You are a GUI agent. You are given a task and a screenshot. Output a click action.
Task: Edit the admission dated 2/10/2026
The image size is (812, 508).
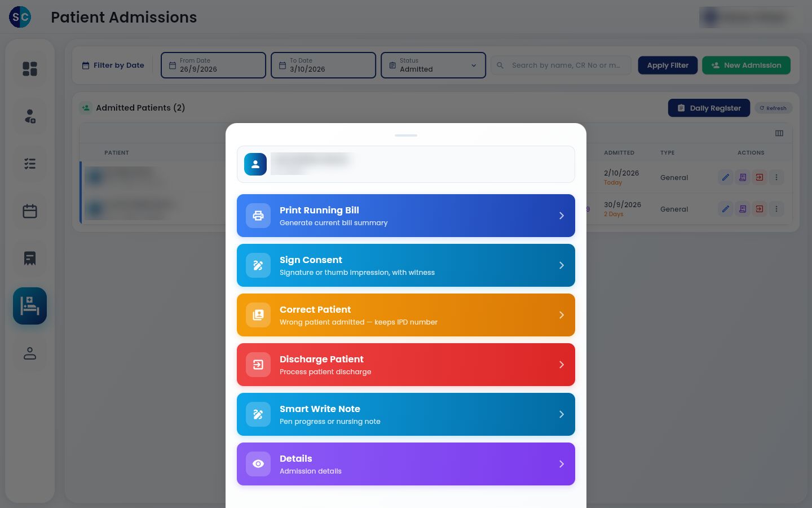click(726, 177)
